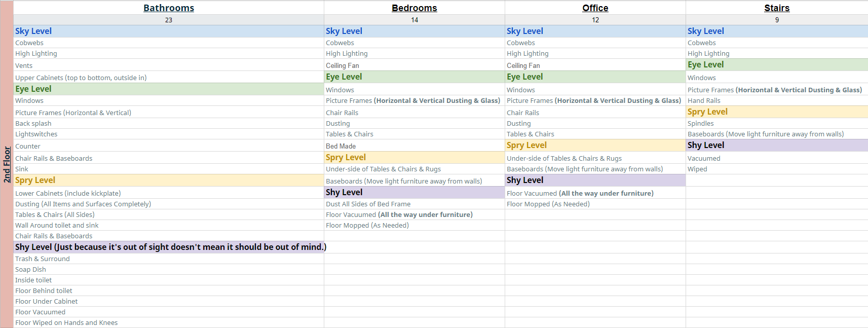Click Dust All Sides of Bed Frame
Viewport: 868px width, 328px height.
point(414,204)
